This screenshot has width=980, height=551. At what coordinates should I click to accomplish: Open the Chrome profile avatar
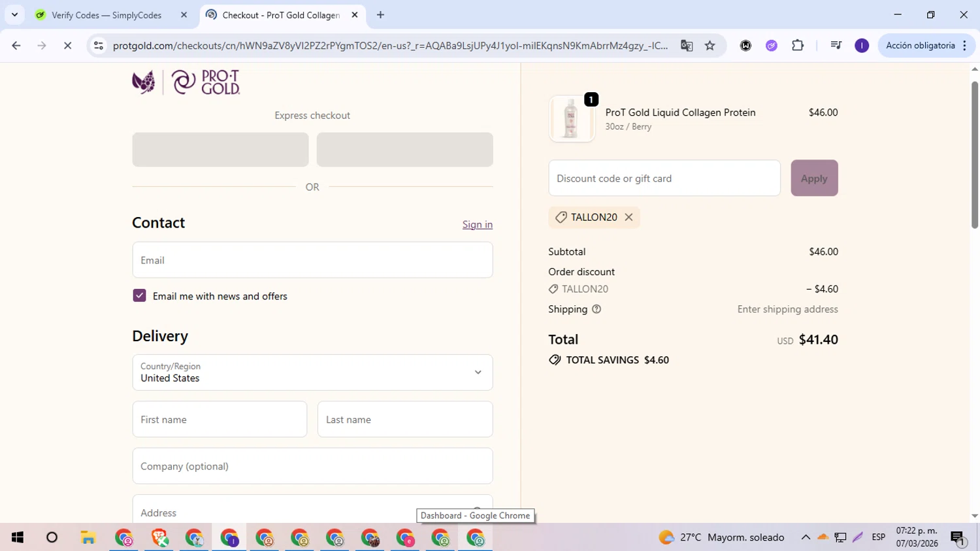862,46
